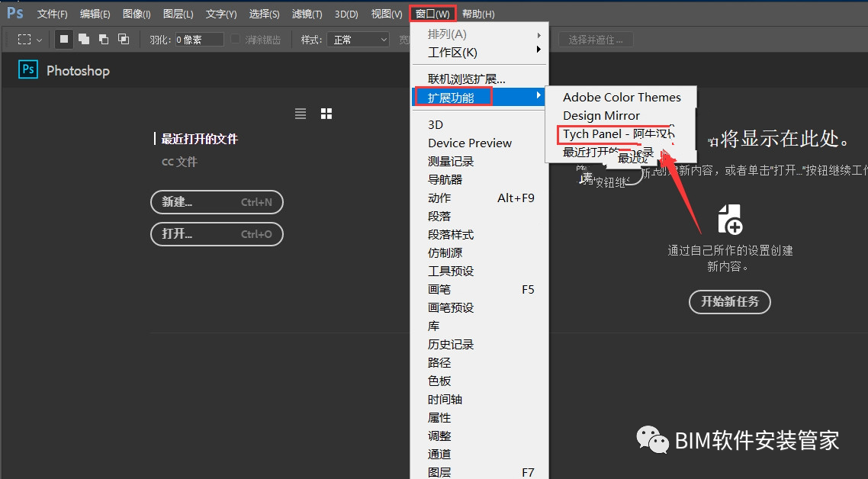This screenshot has height=479, width=868.
Task: Open the 文件(F) menu
Action: click(x=52, y=14)
